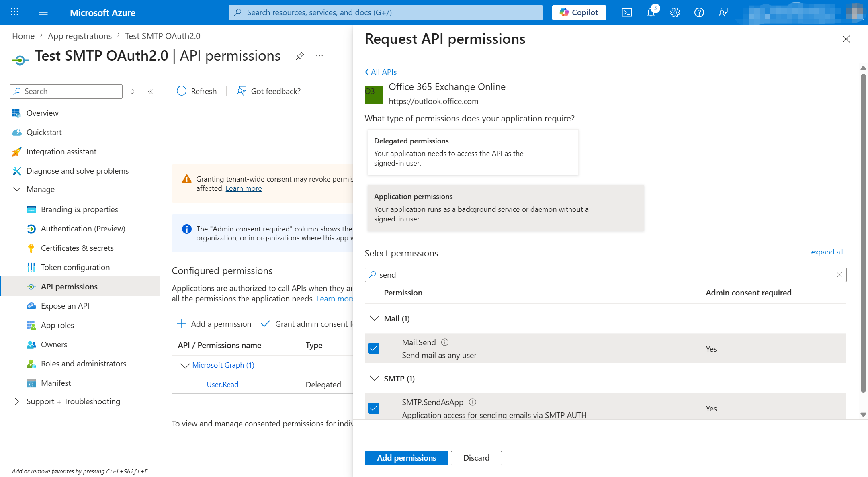Focus the global Azure search box
The height and width of the screenshot is (477, 868).
pyautogui.click(x=386, y=12)
